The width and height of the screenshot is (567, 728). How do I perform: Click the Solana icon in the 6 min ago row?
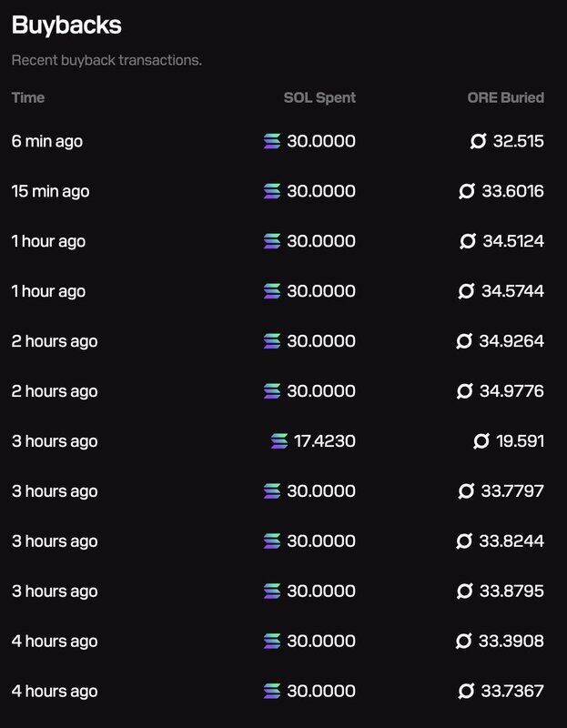pos(272,141)
